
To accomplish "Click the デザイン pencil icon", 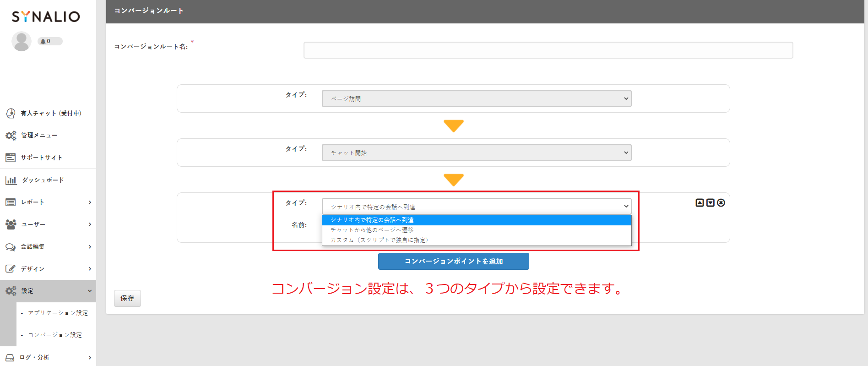I will [11, 269].
